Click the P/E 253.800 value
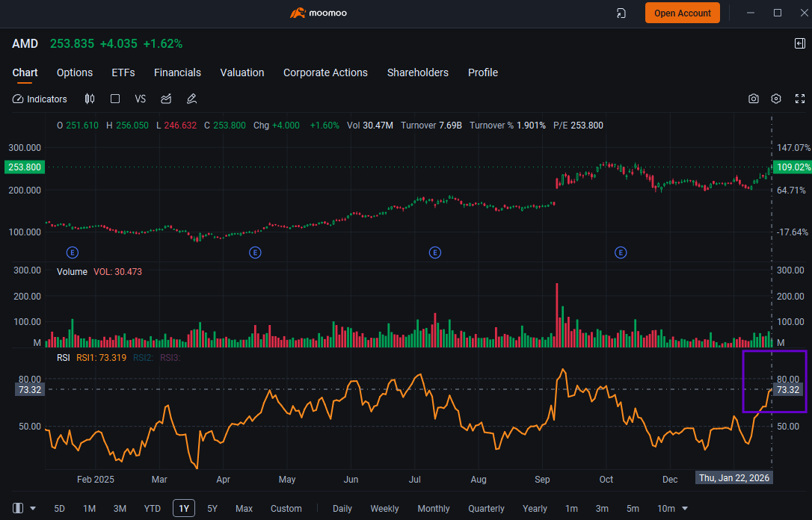The width and height of the screenshot is (812, 520). point(578,126)
